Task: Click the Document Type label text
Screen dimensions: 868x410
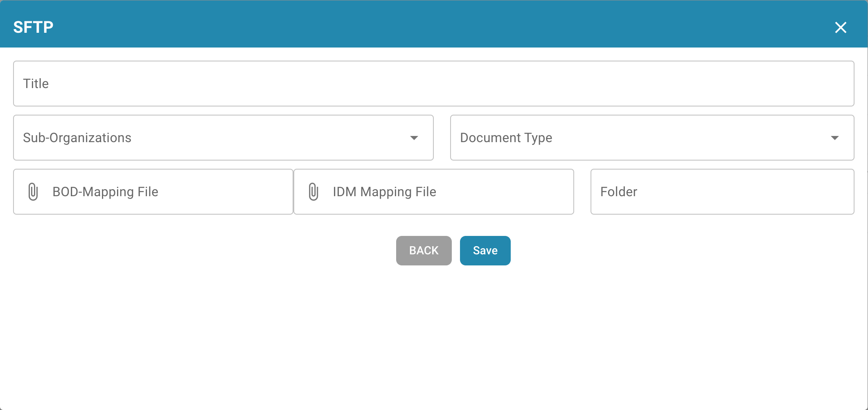Action: click(506, 138)
